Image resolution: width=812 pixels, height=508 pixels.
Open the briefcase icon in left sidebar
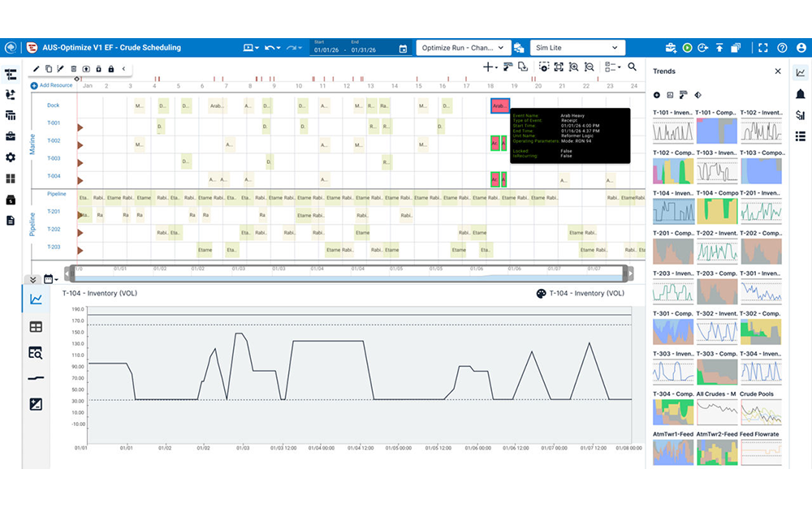click(x=11, y=136)
